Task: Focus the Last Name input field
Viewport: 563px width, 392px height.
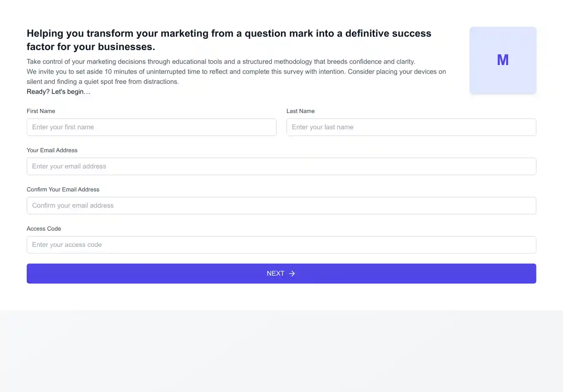Action: click(x=411, y=127)
